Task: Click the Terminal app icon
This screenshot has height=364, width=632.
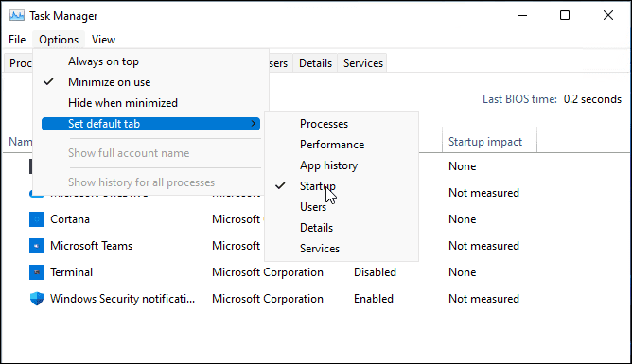Action: click(x=37, y=272)
